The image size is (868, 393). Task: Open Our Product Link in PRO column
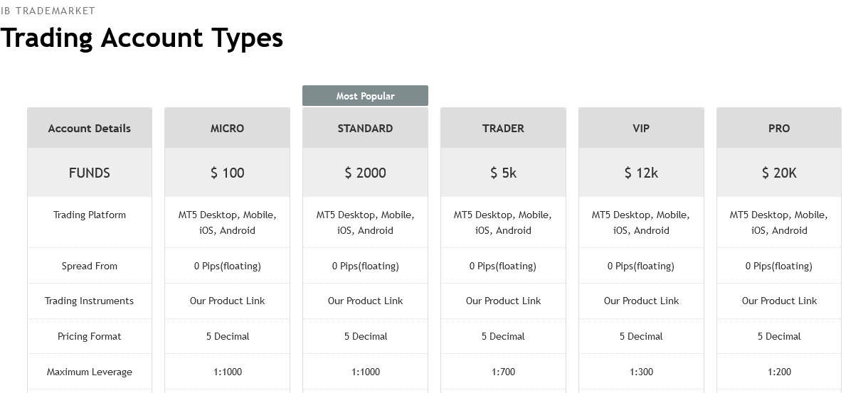(779, 301)
